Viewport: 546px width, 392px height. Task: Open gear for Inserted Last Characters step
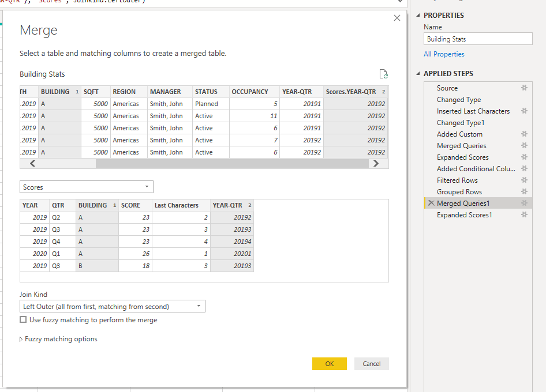coord(524,111)
